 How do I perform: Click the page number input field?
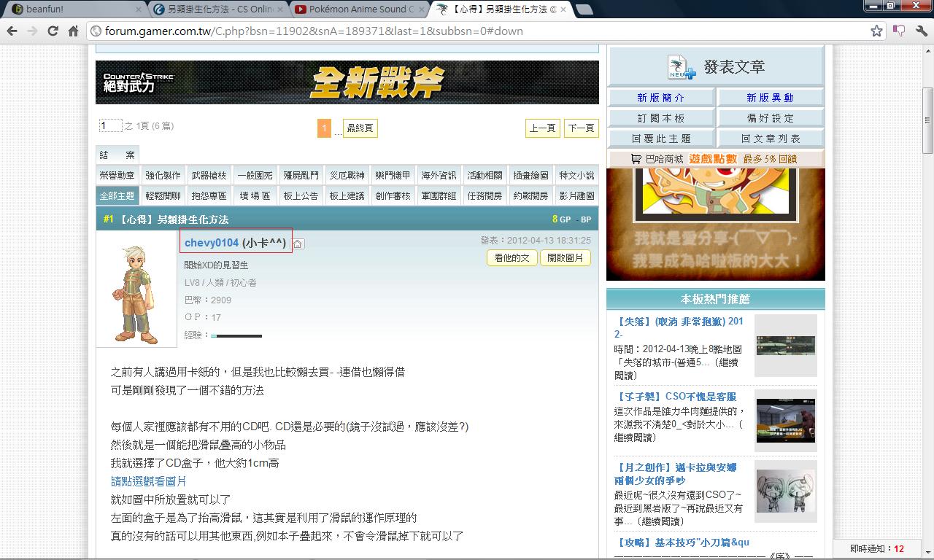(110, 125)
